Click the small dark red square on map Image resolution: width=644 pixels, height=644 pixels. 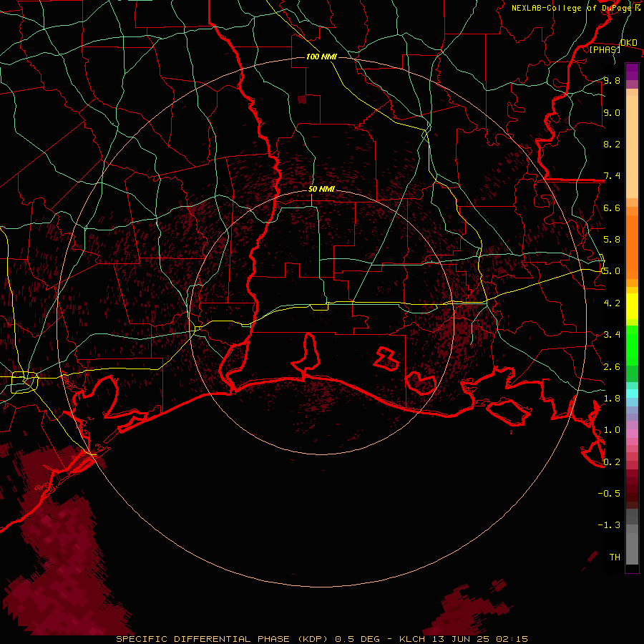[302, 99]
